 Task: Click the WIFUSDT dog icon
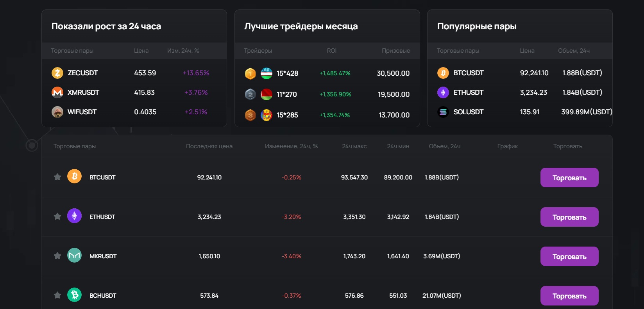pyautogui.click(x=57, y=112)
